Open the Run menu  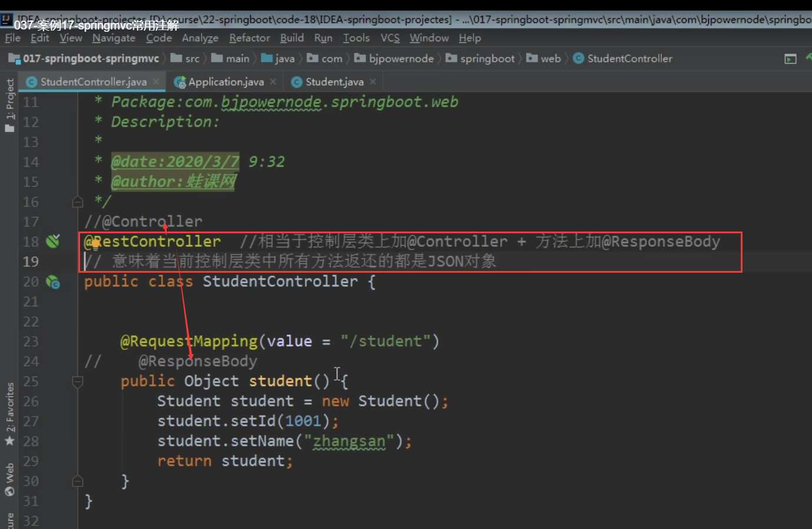pyautogui.click(x=323, y=38)
